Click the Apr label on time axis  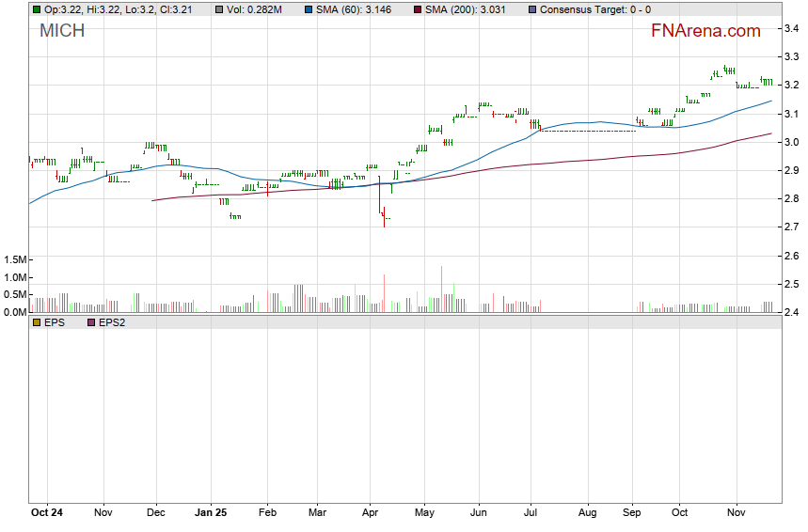tap(370, 513)
